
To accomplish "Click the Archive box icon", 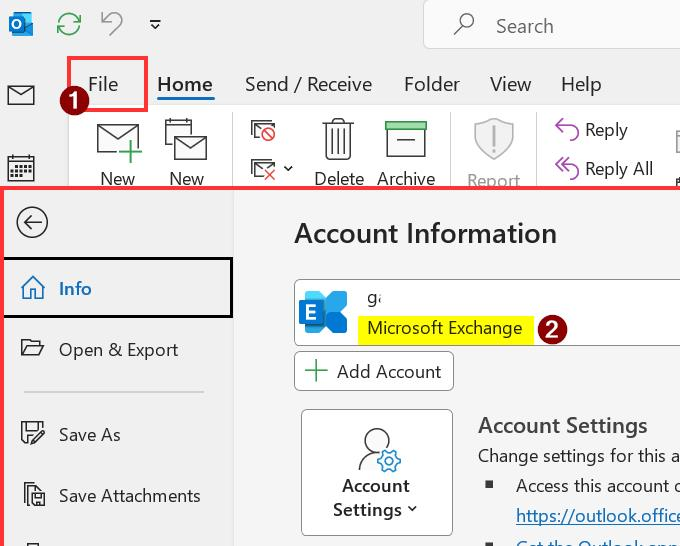I will point(406,139).
